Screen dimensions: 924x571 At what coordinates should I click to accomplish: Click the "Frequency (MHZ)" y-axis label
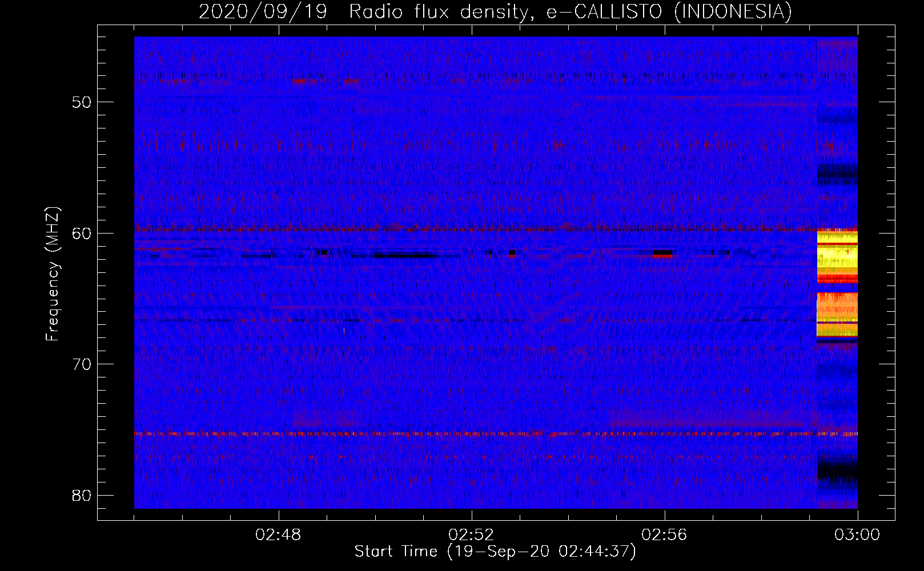53,274
